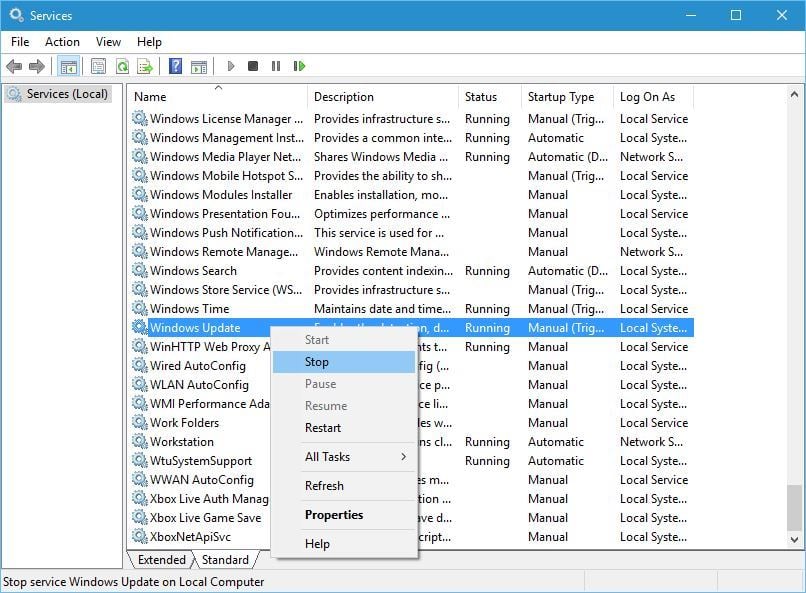This screenshot has height=593, width=806.
Task: Click the disabled Pause context menu entry
Action: [344, 384]
